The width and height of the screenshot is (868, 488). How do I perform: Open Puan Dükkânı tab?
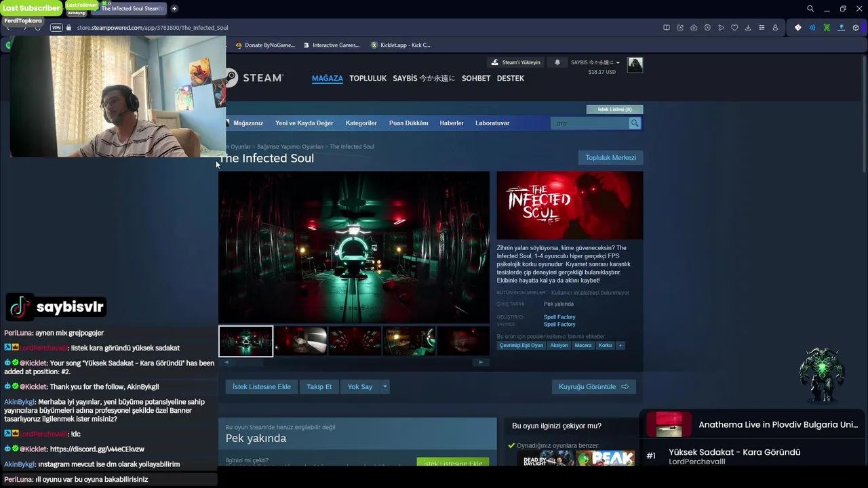408,123
